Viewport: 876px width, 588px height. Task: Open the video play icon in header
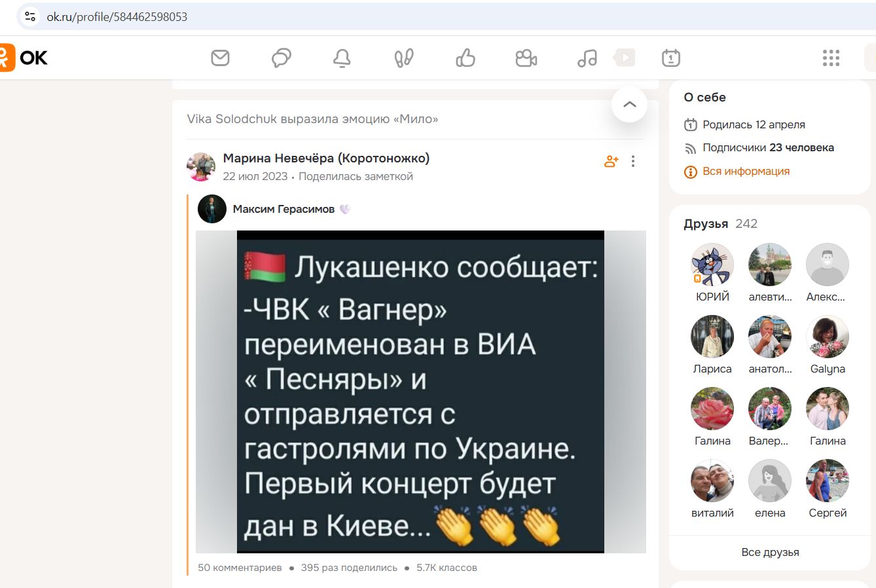[x=625, y=58]
